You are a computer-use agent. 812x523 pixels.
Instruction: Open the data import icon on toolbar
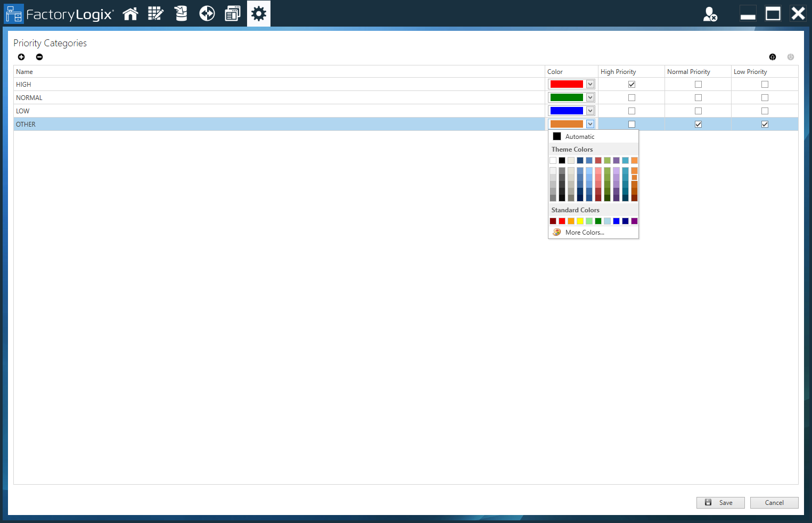(181, 13)
